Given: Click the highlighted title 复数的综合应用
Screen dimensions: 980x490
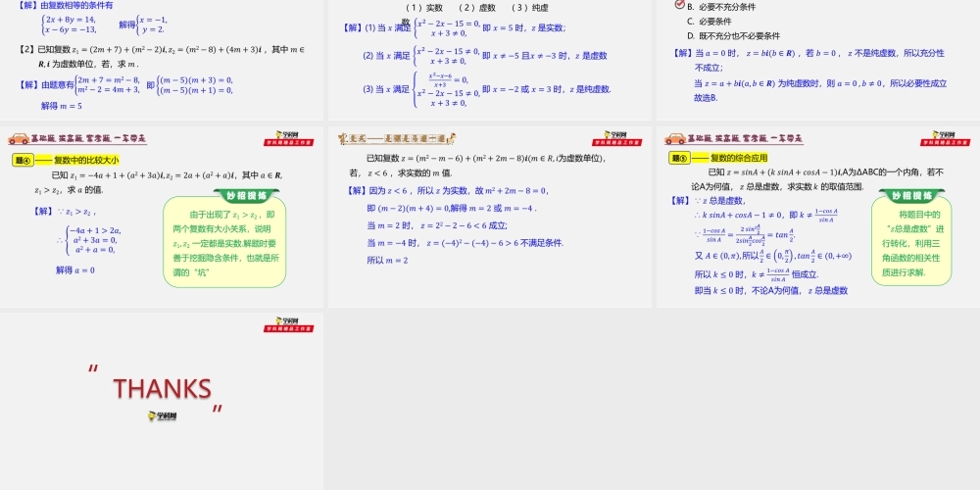Looking at the screenshot, I should [739, 158].
